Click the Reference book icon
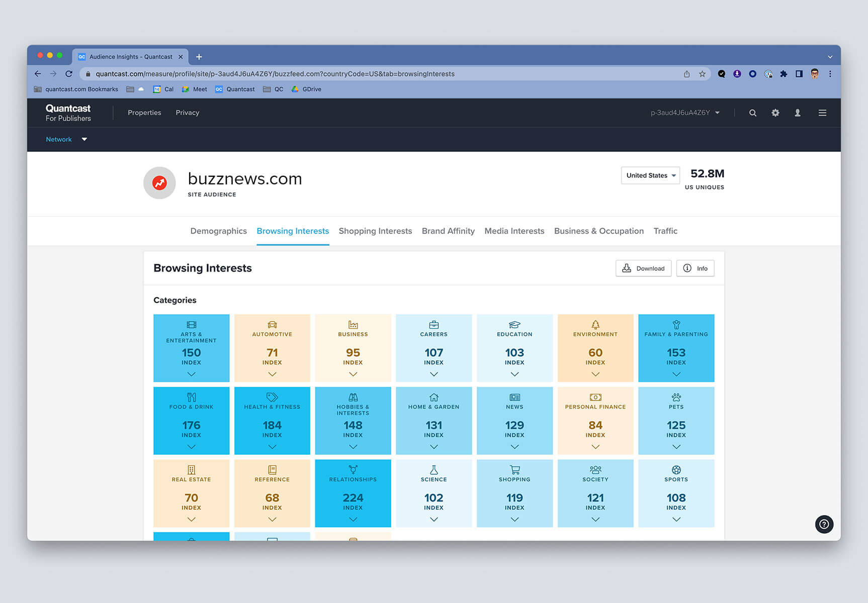Image resolution: width=868 pixels, height=603 pixels. pos(272,470)
